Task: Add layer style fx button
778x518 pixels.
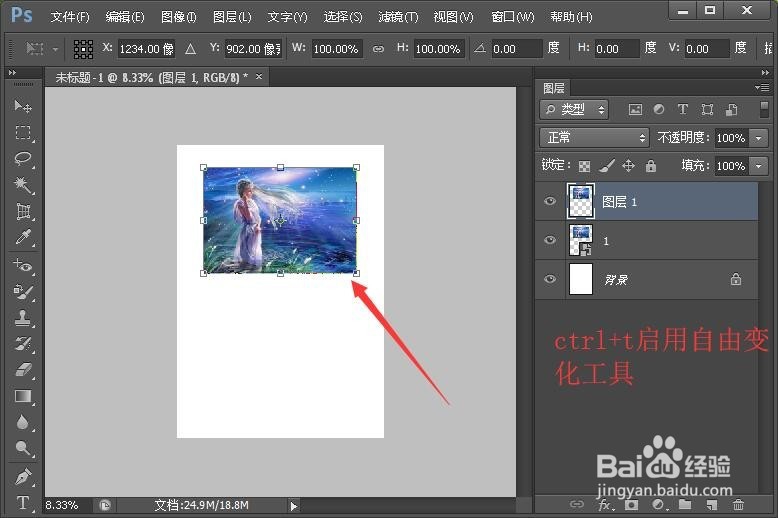Action: (605, 505)
